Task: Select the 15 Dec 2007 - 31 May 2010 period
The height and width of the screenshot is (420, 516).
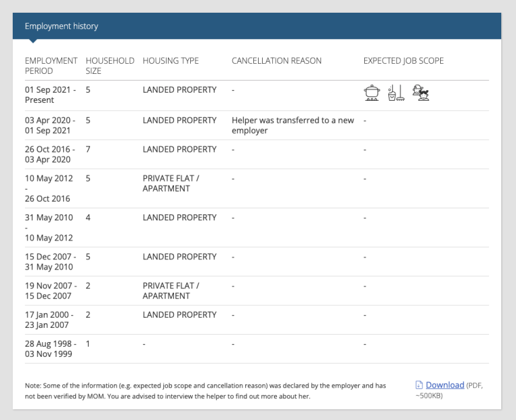Action: pos(50,261)
